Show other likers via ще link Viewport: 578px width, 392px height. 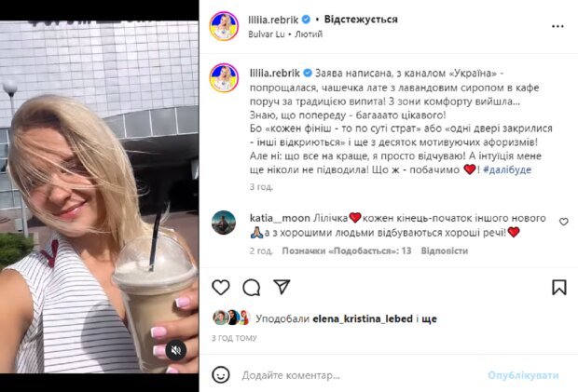429,318
